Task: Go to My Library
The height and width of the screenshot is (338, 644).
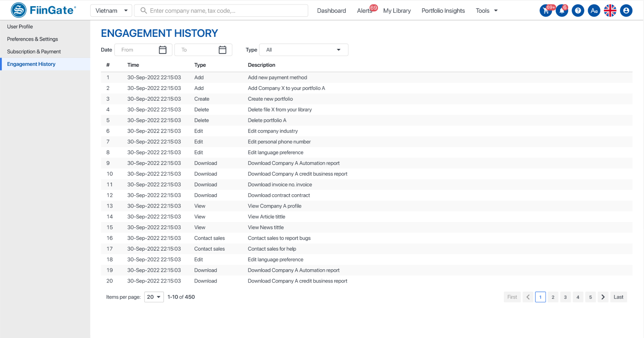Action: (397, 11)
